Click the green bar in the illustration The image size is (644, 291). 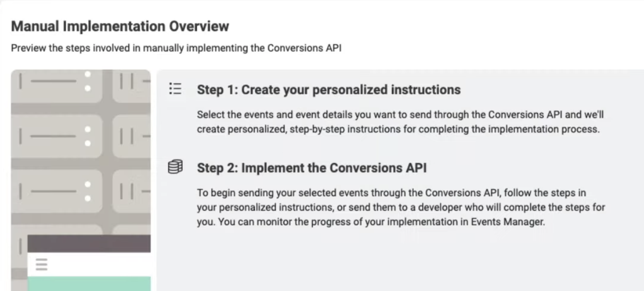click(x=89, y=283)
